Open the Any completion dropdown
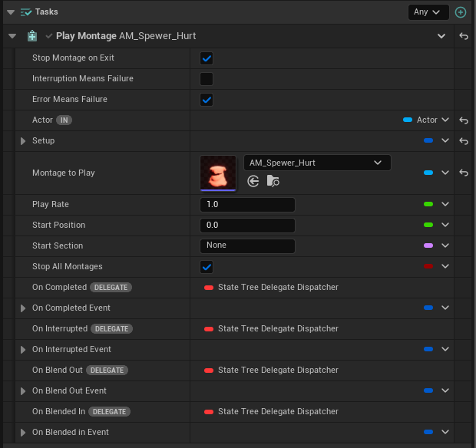Viewport: 476px width, 448px height. tap(428, 12)
